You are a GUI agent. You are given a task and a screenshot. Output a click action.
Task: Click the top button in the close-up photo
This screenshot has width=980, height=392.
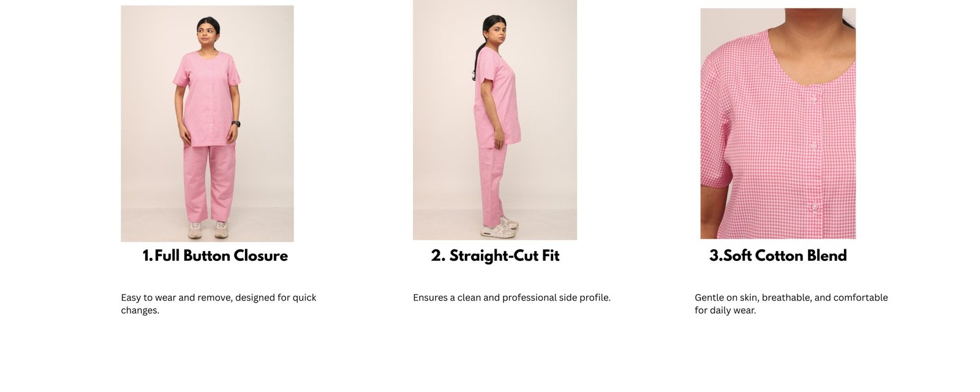[813, 98]
